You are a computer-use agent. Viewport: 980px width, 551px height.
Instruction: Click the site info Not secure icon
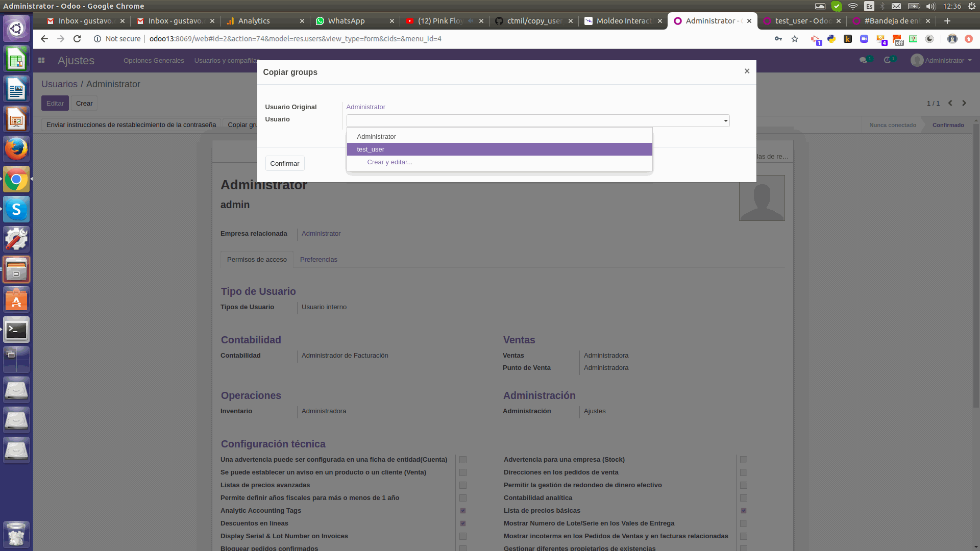coord(97,39)
